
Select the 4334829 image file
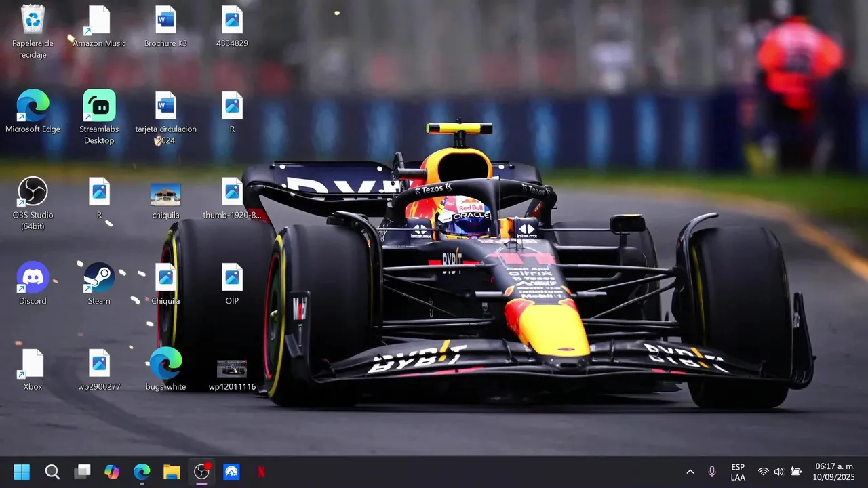click(232, 27)
